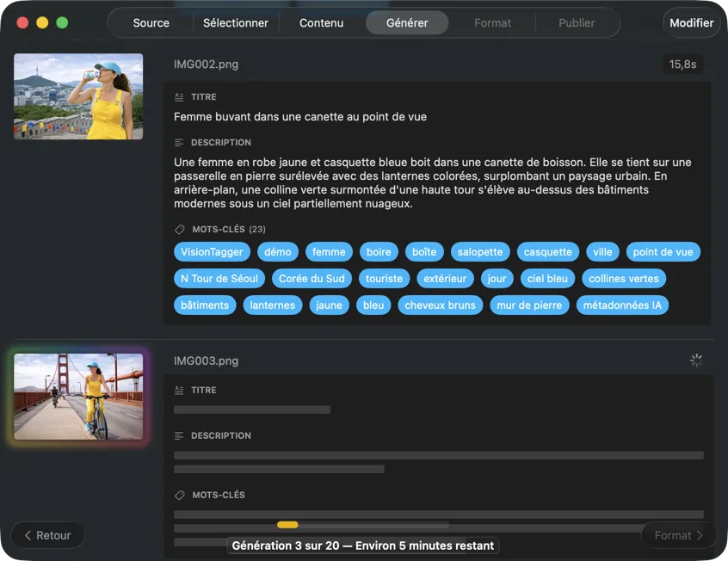
Task: Click the keywords tag icon for IMG002
Action: point(179,230)
